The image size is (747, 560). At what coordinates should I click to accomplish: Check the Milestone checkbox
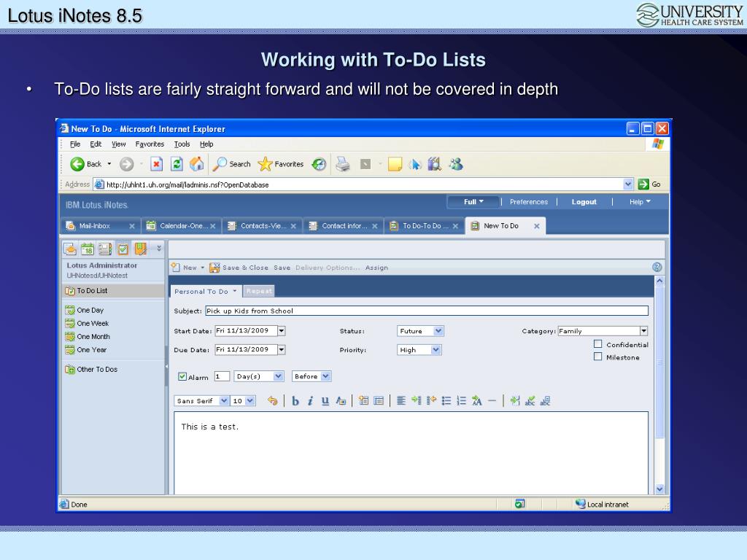(598, 357)
